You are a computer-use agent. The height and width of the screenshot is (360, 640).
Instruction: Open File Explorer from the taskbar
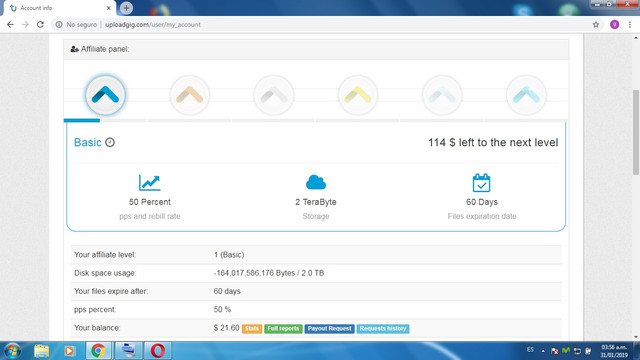[41, 351]
